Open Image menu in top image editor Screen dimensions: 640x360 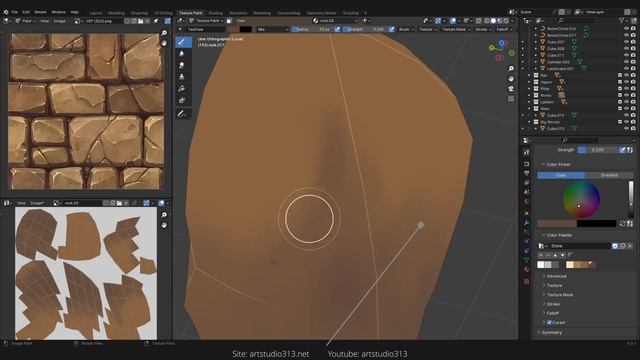pos(60,21)
